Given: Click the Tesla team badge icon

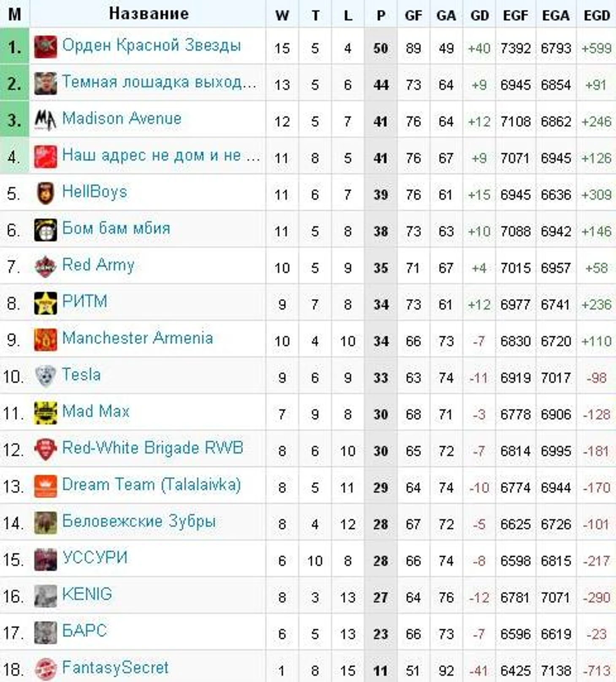Looking at the screenshot, I should (46, 376).
